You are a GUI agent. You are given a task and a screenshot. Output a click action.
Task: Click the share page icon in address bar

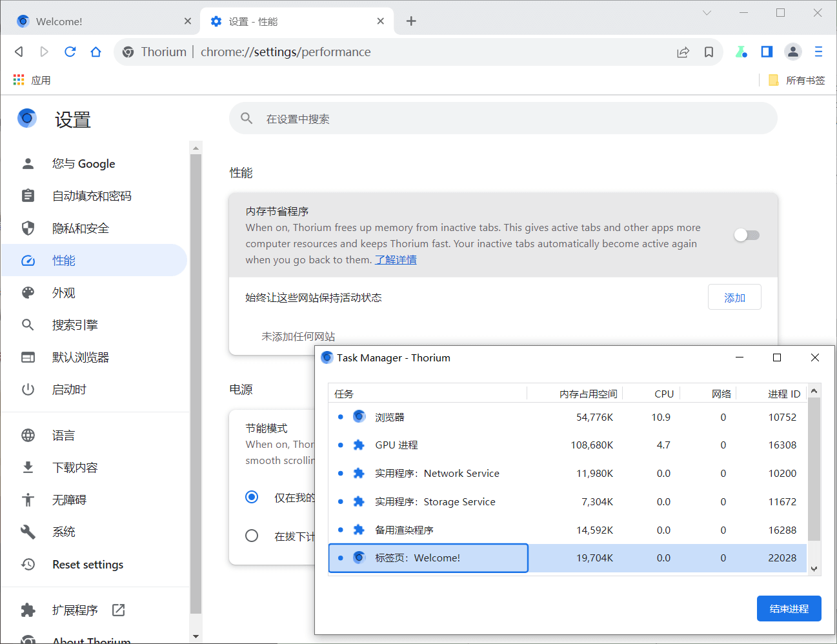pos(683,52)
